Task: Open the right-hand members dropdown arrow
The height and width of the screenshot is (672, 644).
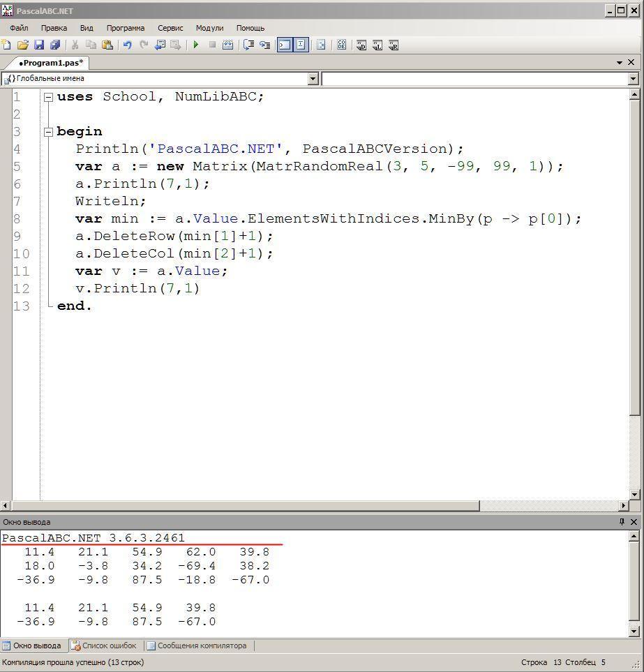Action: coord(634,78)
